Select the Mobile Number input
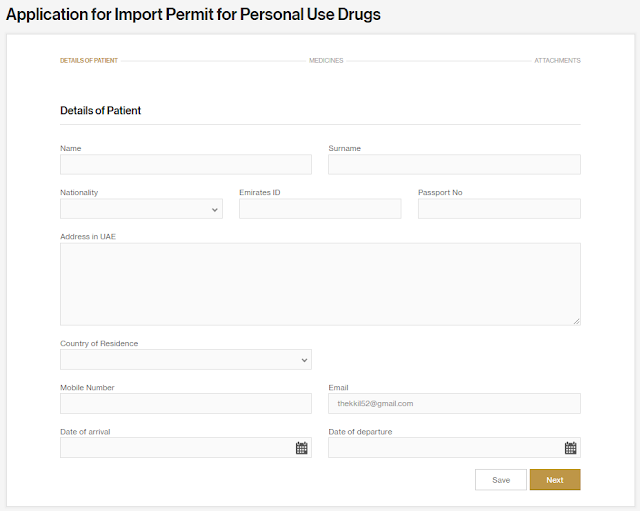Image resolution: width=640 pixels, height=511 pixels. 186,403
